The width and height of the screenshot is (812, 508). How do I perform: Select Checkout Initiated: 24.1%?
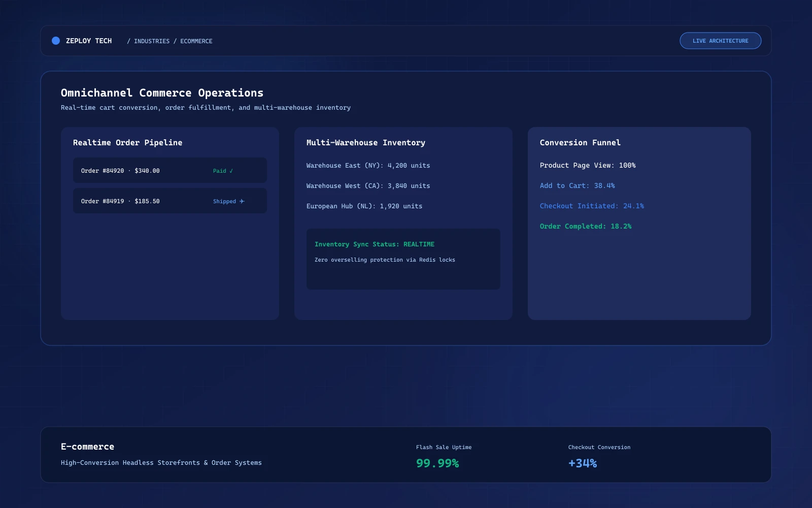[x=592, y=206]
